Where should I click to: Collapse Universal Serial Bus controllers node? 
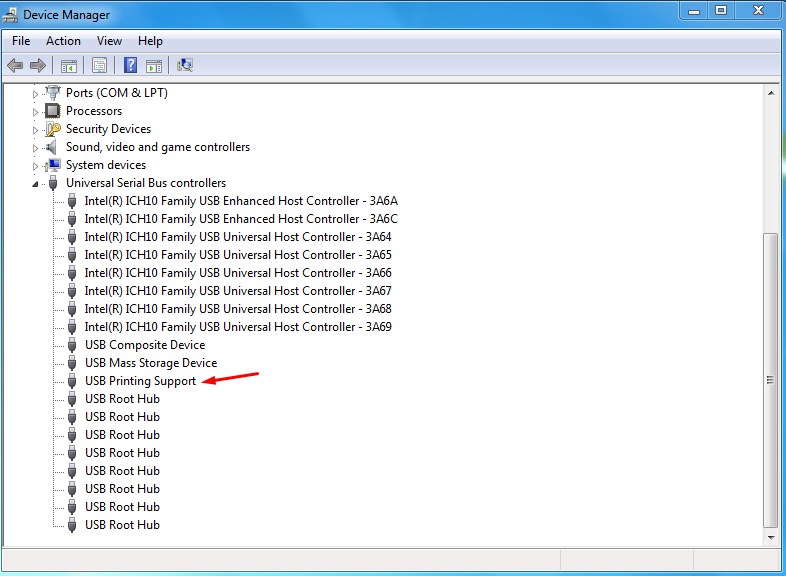click(x=35, y=184)
